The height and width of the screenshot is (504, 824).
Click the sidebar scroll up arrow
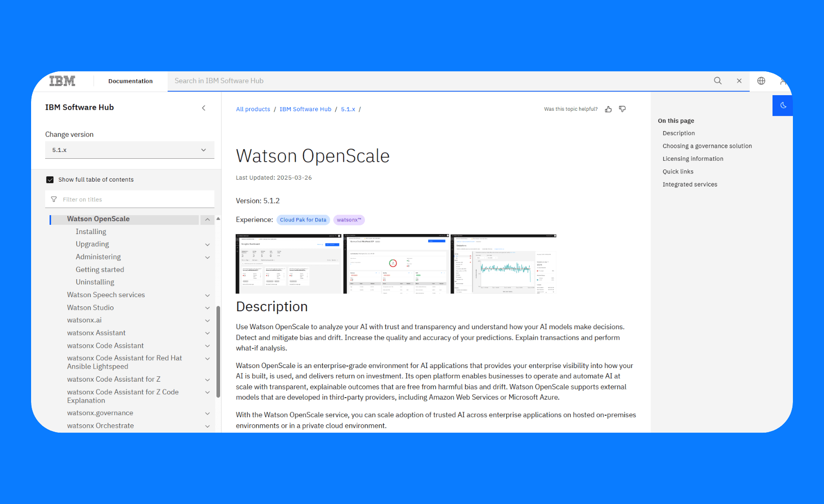[218, 219]
